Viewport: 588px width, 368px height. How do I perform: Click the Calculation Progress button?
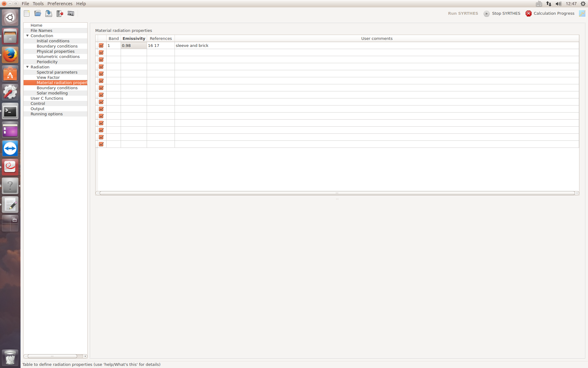click(x=554, y=13)
